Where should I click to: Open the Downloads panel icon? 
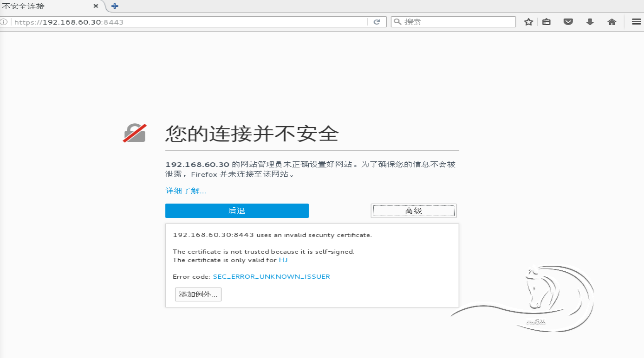pos(590,21)
